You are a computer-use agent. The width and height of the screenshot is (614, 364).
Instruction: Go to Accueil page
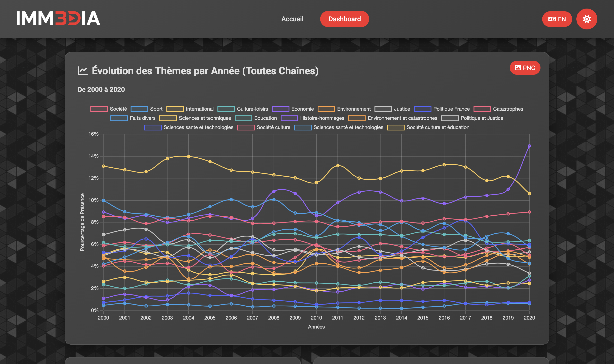tap(292, 19)
